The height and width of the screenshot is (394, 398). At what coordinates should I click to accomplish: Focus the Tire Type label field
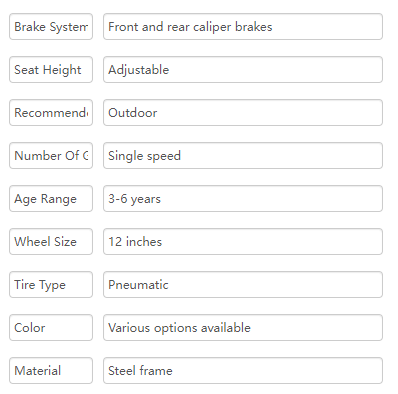pyautogui.click(x=51, y=285)
